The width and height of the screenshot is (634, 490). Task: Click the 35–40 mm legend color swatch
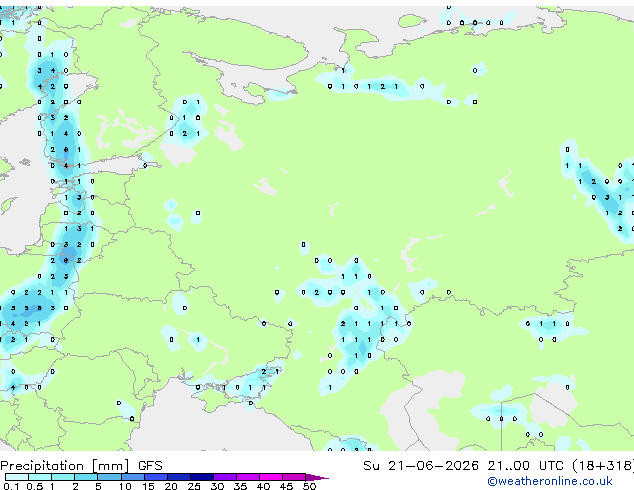coord(248,477)
